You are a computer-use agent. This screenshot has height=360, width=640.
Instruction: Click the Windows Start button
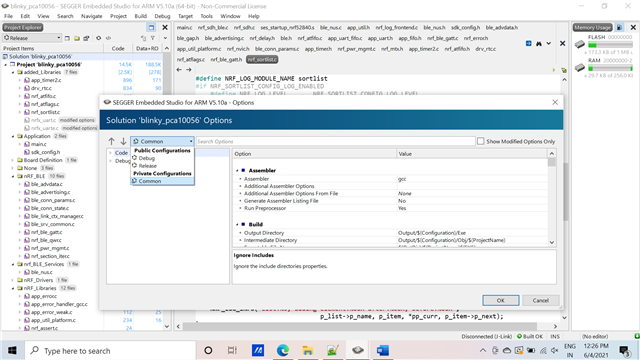pos(12,351)
